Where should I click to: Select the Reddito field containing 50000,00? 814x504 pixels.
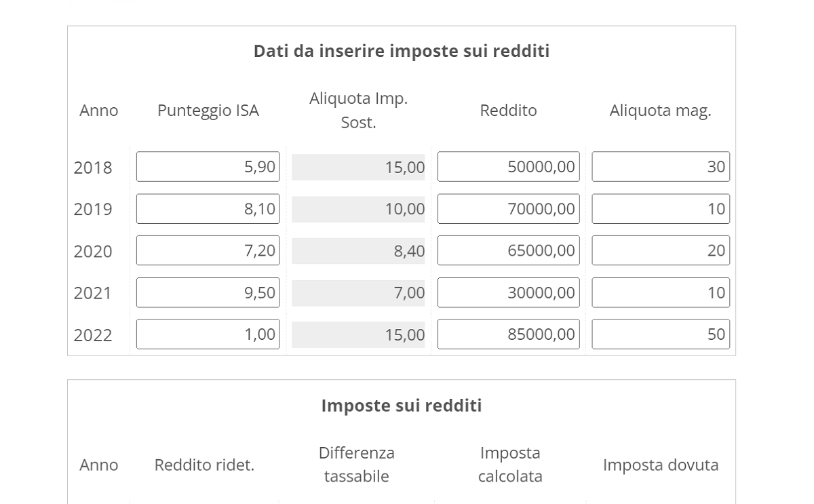click(x=508, y=167)
